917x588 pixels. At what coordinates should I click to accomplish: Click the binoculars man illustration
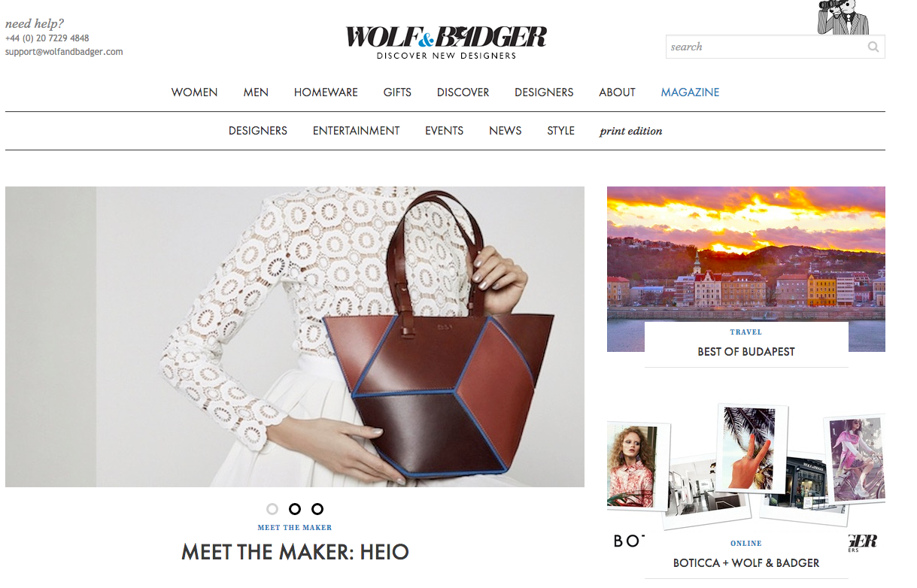[843, 17]
